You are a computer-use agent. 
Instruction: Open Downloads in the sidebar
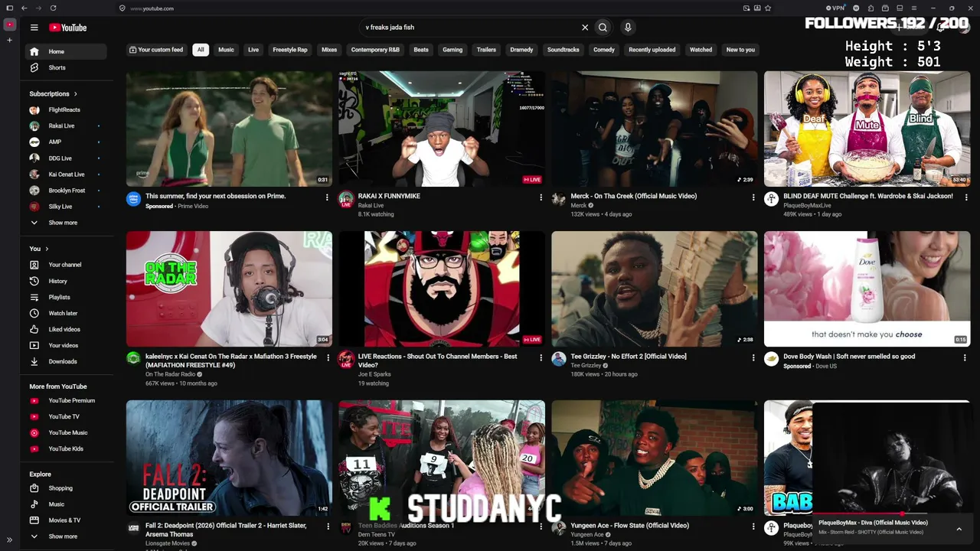point(63,361)
